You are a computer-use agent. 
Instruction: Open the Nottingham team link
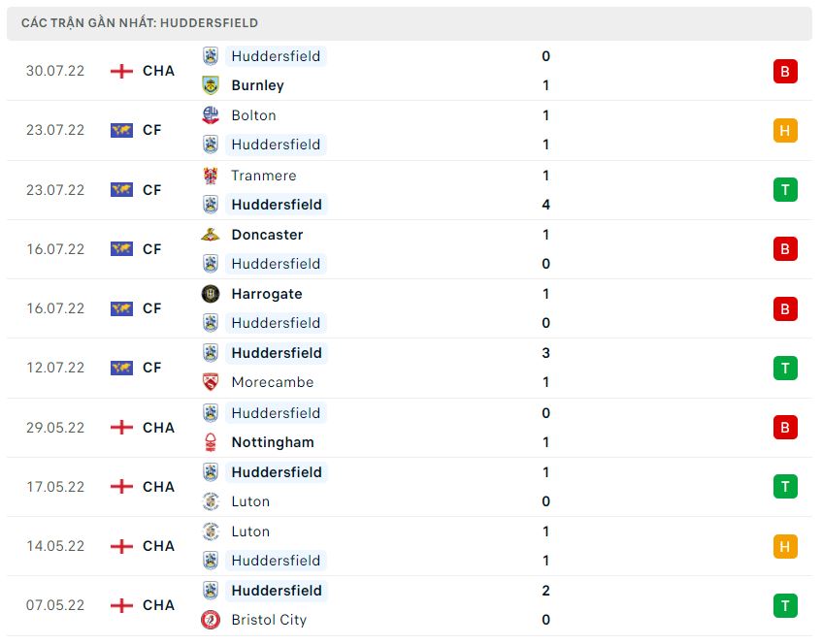coord(272,442)
